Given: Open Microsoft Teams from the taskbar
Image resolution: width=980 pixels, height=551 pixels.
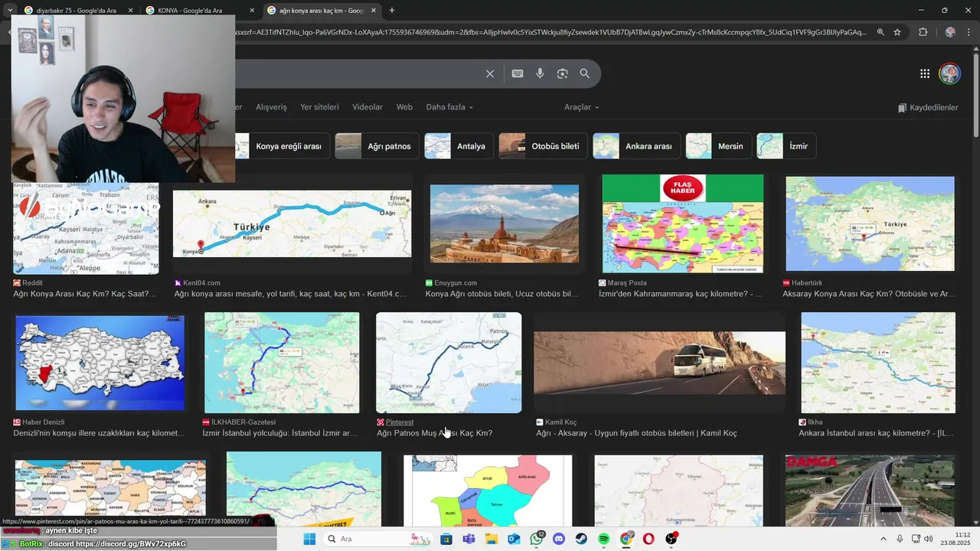Looking at the screenshot, I should [469, 539].
